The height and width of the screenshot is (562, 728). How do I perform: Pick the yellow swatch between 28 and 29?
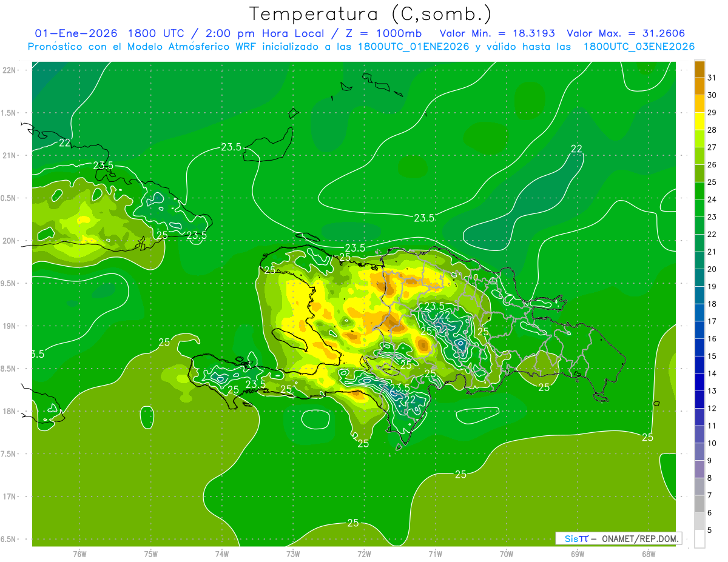pyautogui.click(x=699, y=121)
